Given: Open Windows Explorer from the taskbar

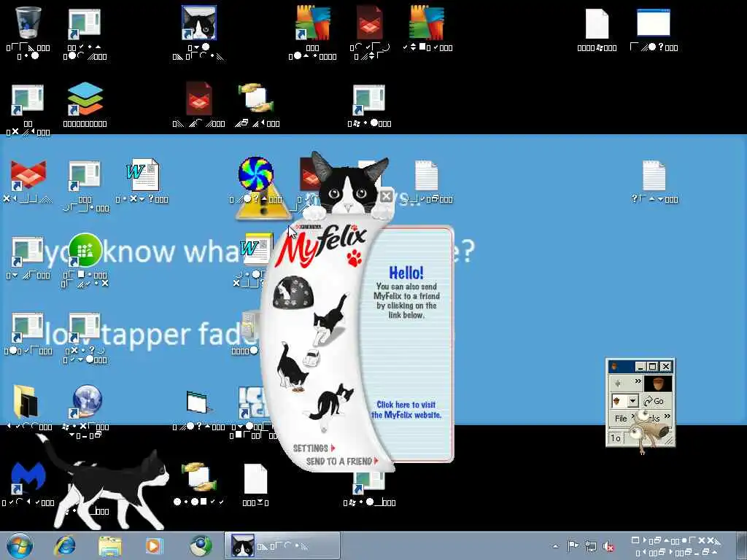Looking at the screenshot, I should 110,546.
